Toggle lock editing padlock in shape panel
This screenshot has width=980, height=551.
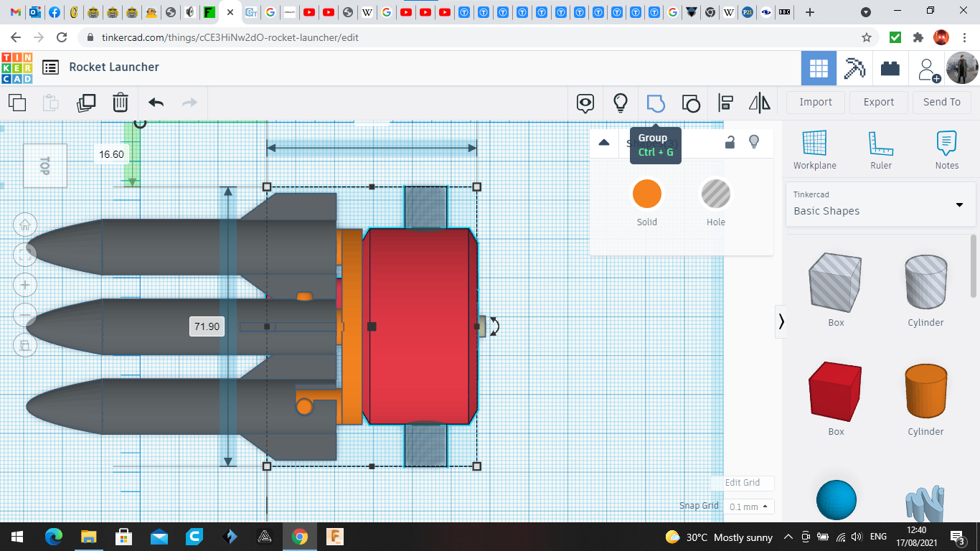730,142
